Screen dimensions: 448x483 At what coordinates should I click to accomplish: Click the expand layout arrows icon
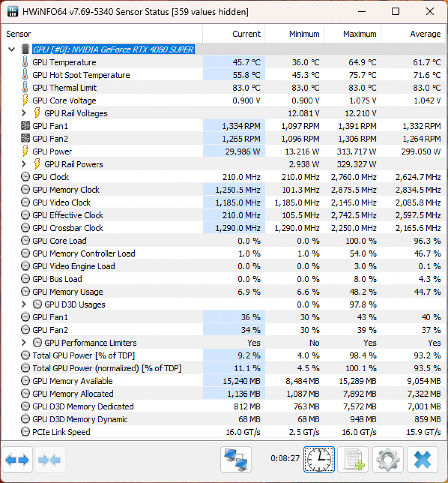coord(17,459)
